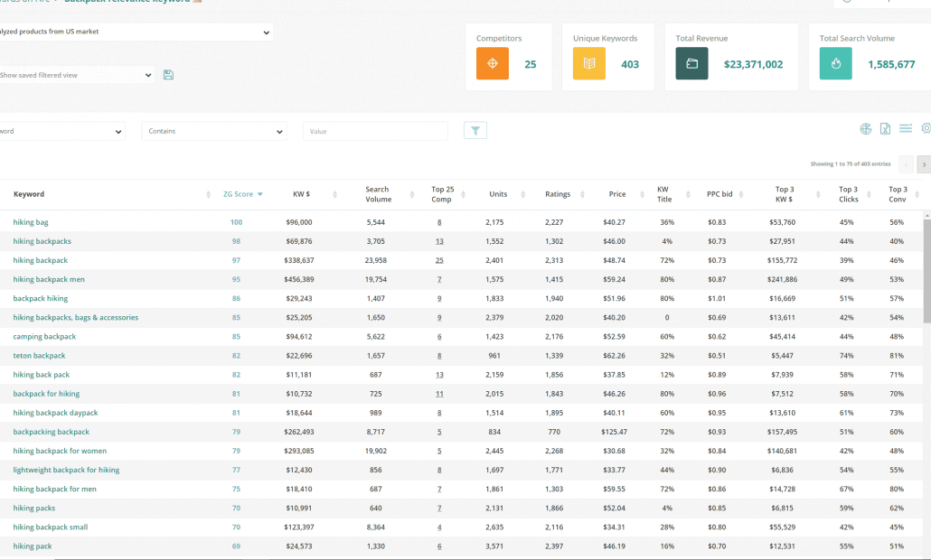
Task: Click the ZG Score 100 for hiking bag
Action: coord(236,222)
